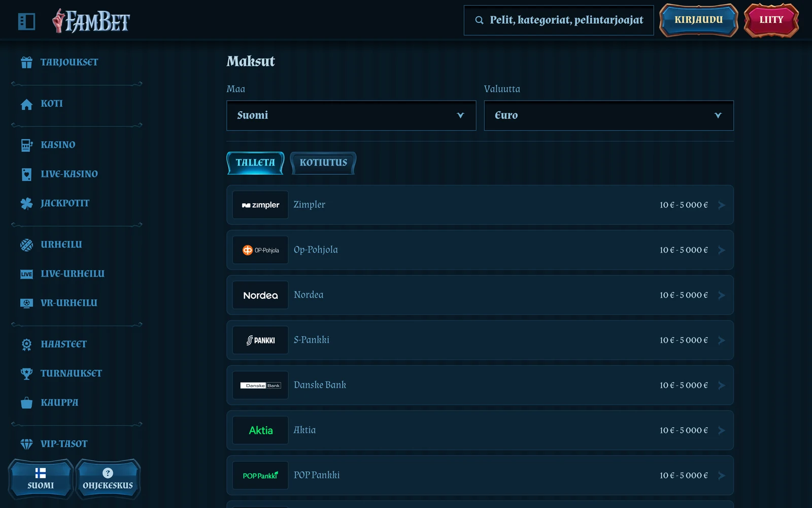The height and width of the screenshot is (508, 812).
Task: Focus the Pelit, kategoriat search field
Action: (559, 20)
